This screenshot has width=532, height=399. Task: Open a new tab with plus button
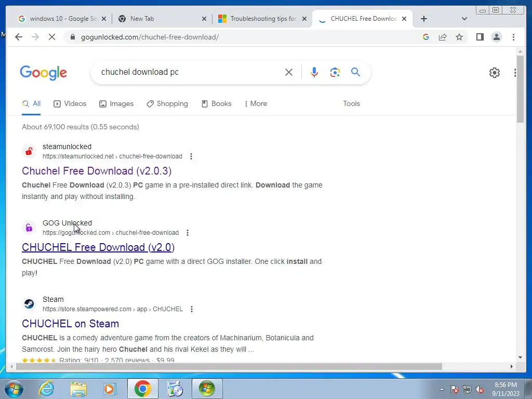coord(424,19)
